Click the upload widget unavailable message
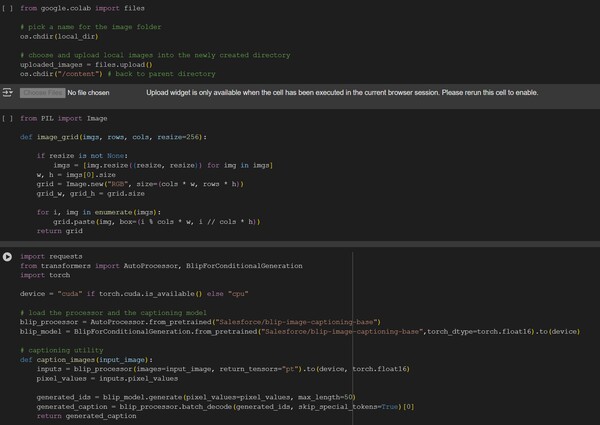Viewport: 600px width, 425px height. click(x=342, y=93)
